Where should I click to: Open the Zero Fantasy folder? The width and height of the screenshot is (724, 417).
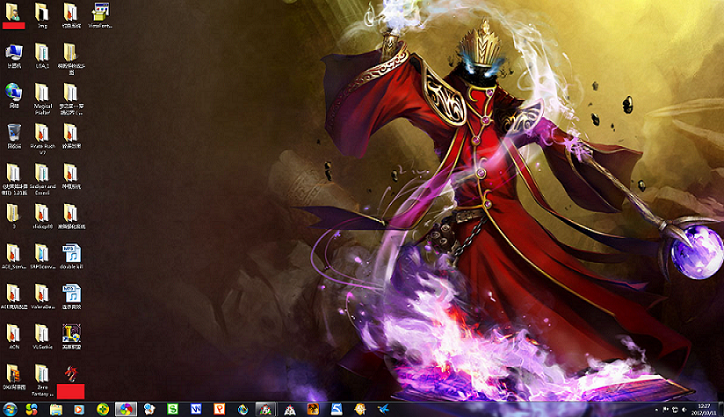click(42, 380)
